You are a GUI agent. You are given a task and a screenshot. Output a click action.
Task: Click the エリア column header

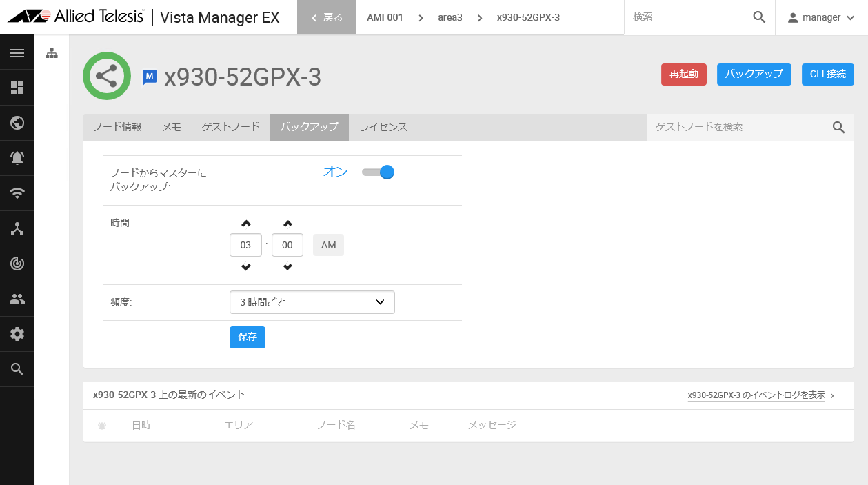(239, 425)
